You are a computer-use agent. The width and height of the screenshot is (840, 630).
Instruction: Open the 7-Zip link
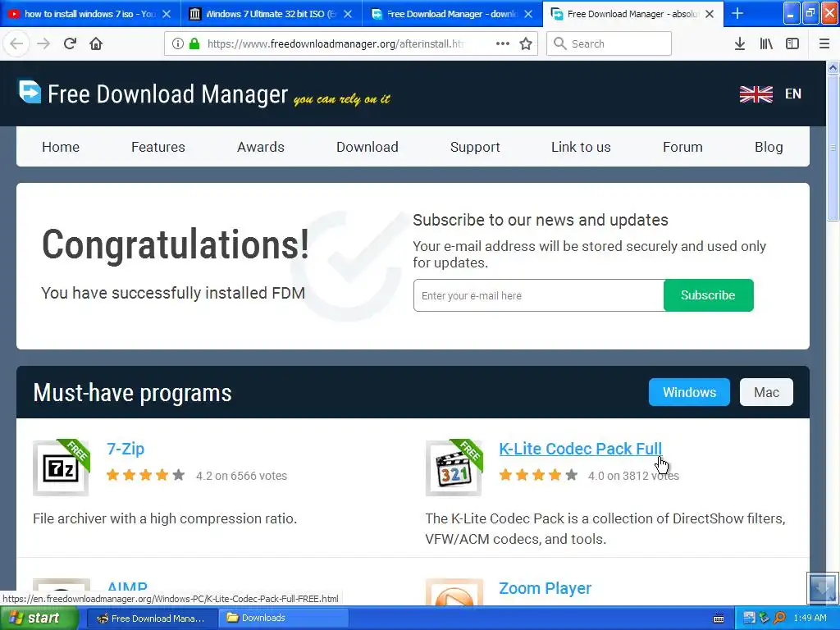126,449
